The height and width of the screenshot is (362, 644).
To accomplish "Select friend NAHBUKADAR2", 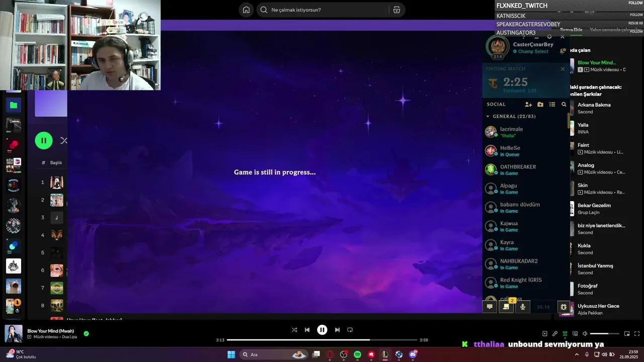I will tap(526, 264).
